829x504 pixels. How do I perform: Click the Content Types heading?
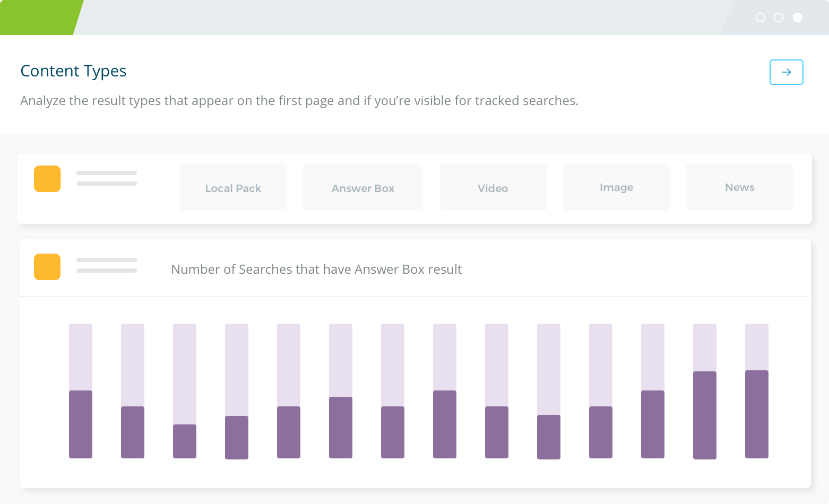point(73,71)
